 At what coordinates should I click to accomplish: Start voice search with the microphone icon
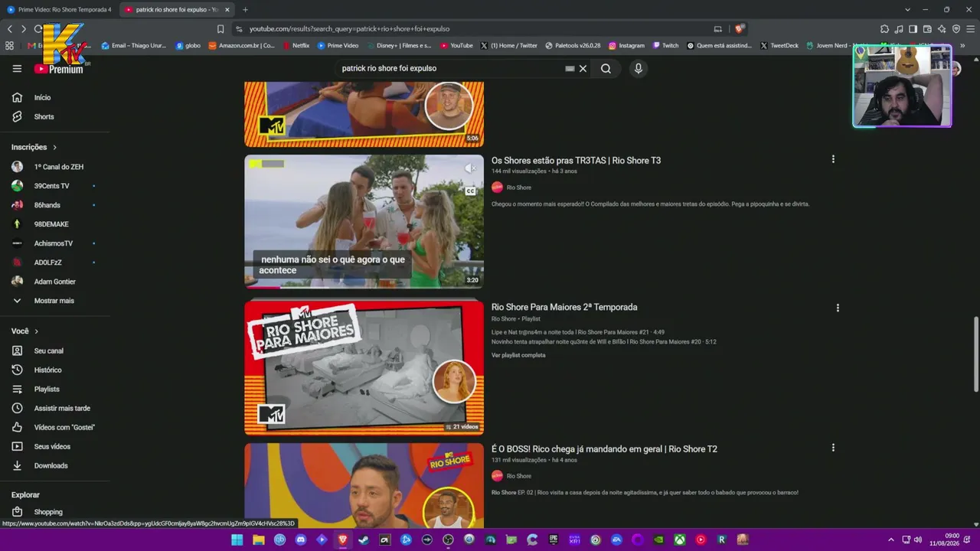point(638,68)
